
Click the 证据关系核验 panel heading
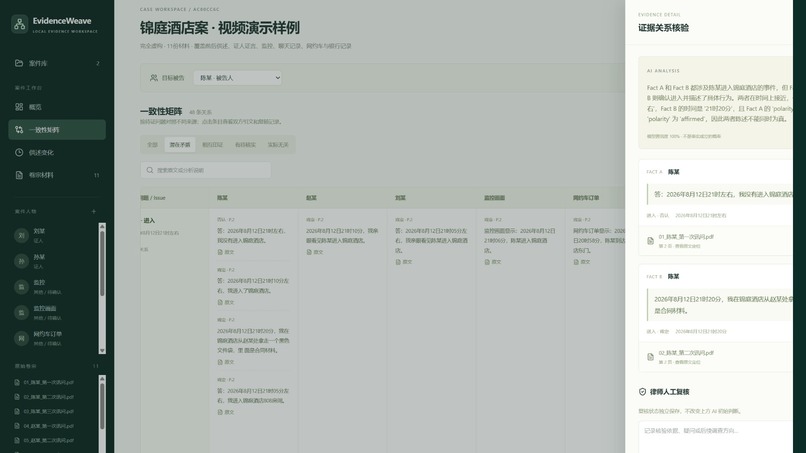664,28
